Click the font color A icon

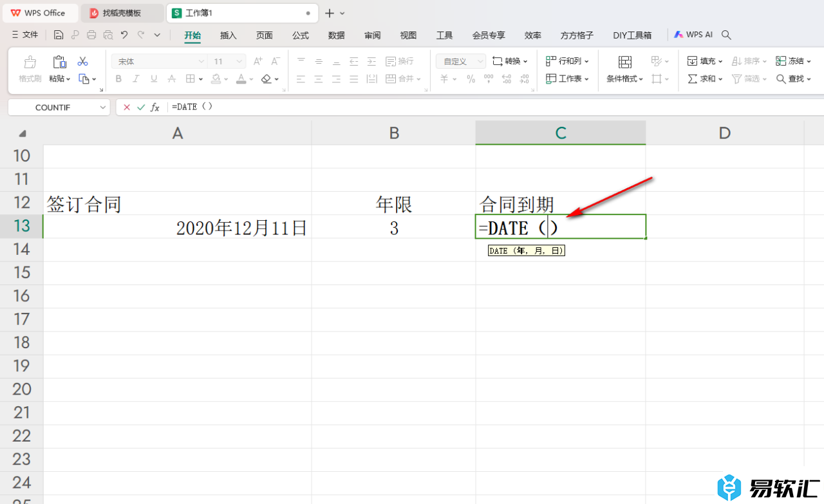point(241,79)
